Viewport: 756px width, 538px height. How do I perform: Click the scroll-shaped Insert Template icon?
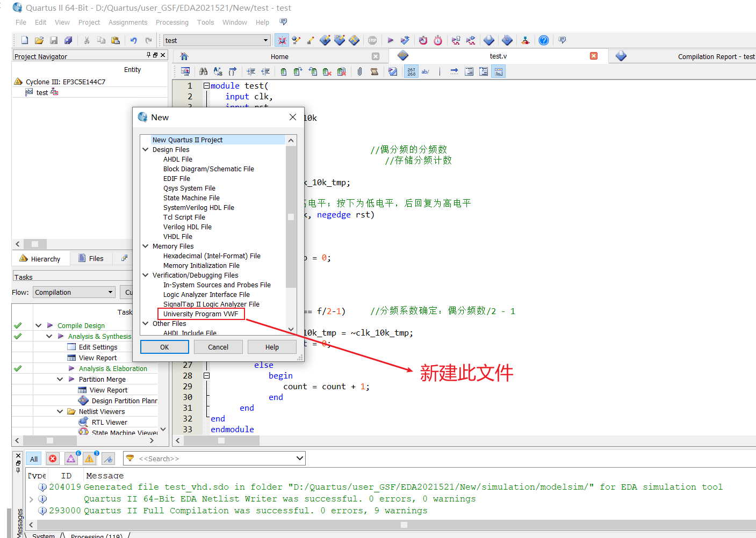[375, 71]
